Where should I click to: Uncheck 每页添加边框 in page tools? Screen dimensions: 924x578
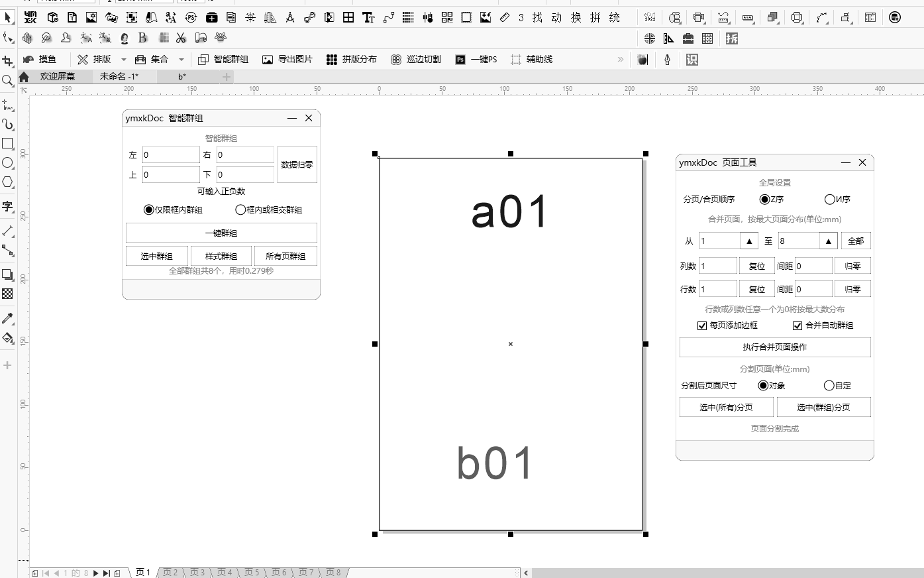coord(702,325)
